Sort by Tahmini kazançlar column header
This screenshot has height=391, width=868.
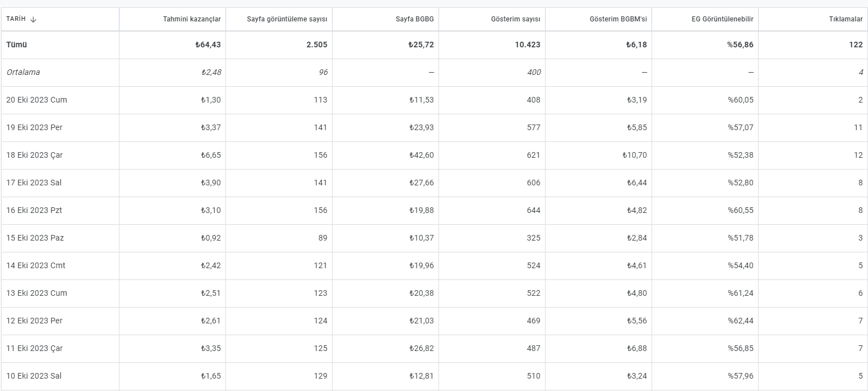click(x=192, y=19)
